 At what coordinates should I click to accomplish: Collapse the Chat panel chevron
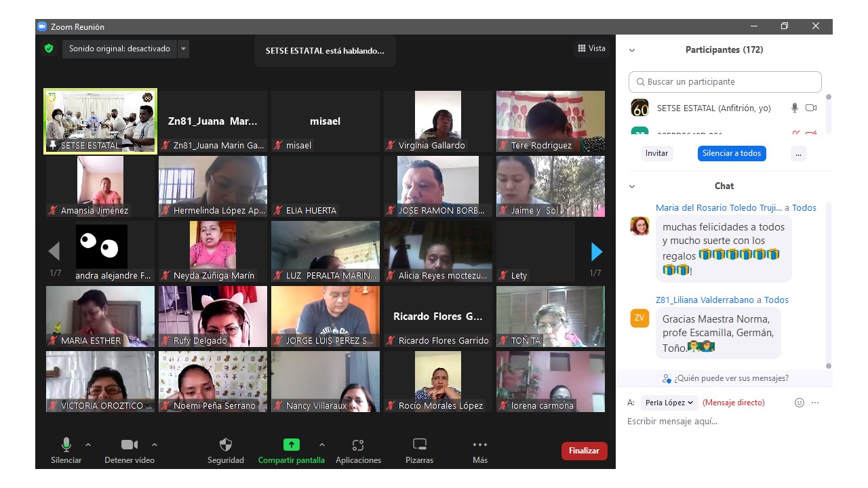632,186
